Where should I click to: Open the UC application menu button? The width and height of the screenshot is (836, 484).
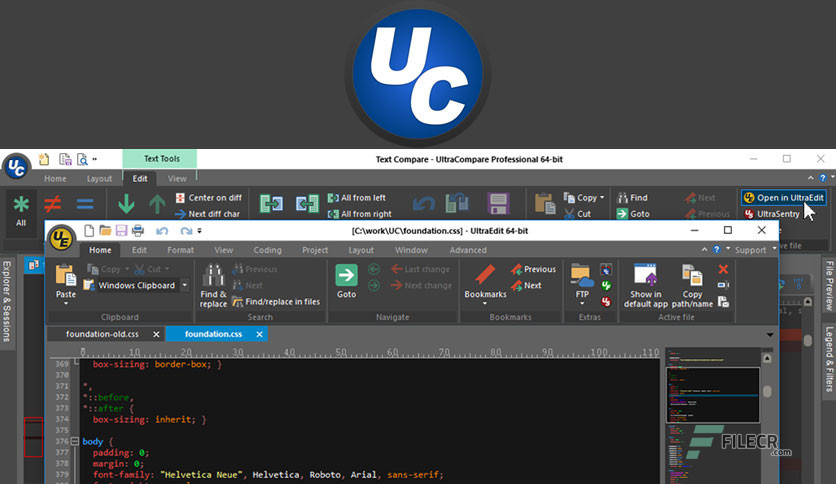16,167
